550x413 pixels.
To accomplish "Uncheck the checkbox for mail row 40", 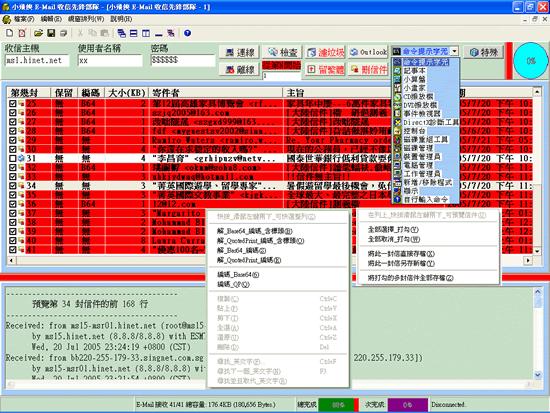I will [x=13, y=240].
